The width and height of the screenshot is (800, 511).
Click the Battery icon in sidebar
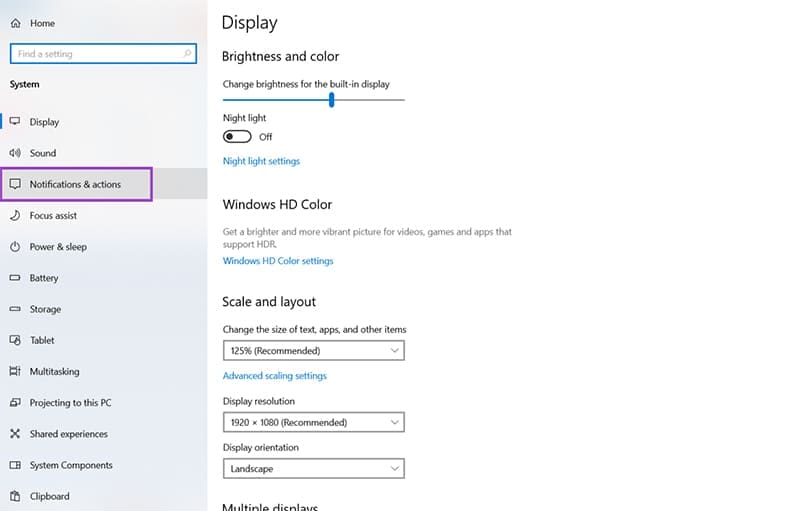15,278
